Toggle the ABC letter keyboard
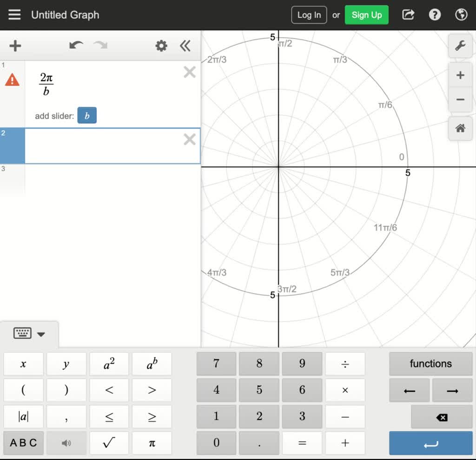Screen dimensions: 476x460 click(23, 443)
